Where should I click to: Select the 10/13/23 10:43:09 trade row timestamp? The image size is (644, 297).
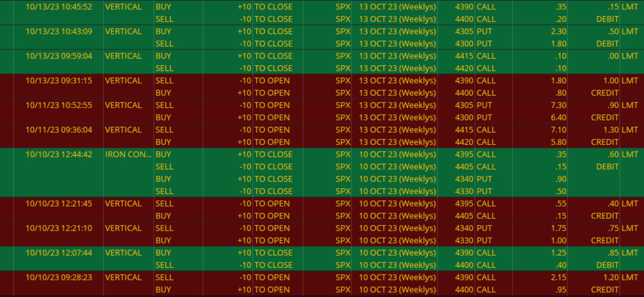click(x=59, y=31)
